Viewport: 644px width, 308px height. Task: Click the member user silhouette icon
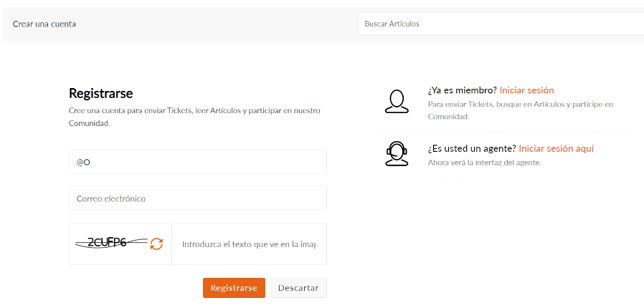397,102
